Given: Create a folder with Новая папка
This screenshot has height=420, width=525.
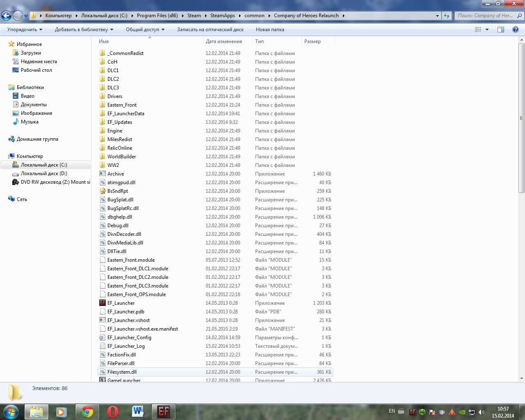Looking at the screenshot, I should point(270,30).
